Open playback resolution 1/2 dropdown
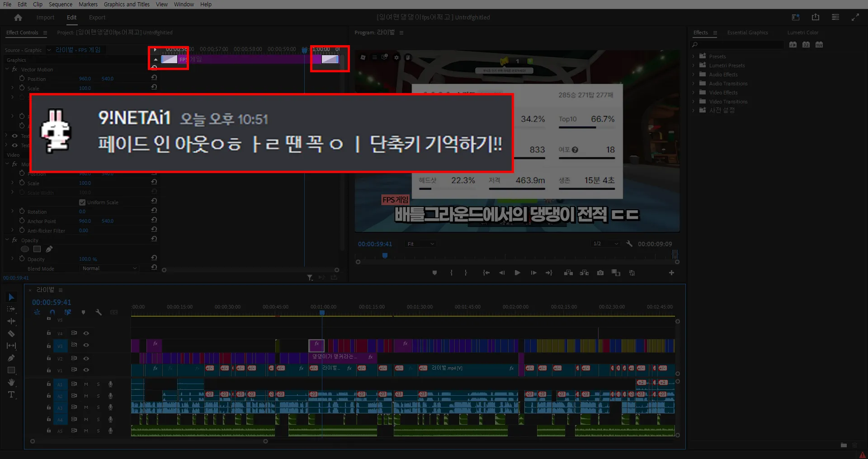868x459 pixels. 605,244
